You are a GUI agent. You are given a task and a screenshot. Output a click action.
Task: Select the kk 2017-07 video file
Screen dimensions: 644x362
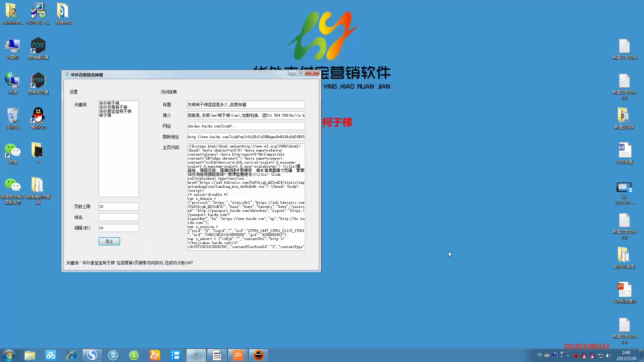pyautogui.click(x=624, y=193)
